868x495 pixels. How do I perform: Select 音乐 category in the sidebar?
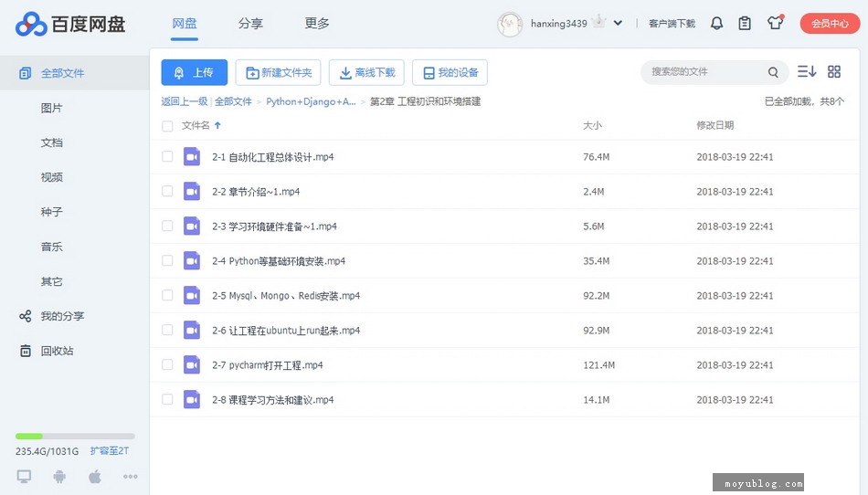click(51, 247)
